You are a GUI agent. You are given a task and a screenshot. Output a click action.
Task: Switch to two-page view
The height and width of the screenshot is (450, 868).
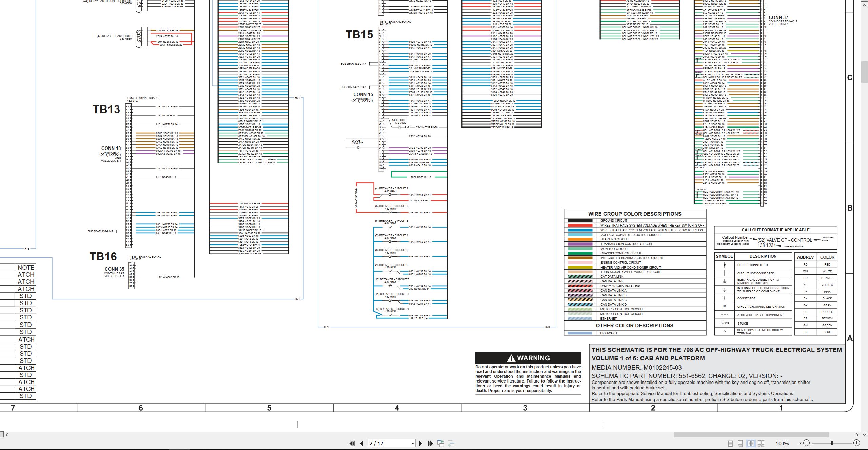point(751,443)
